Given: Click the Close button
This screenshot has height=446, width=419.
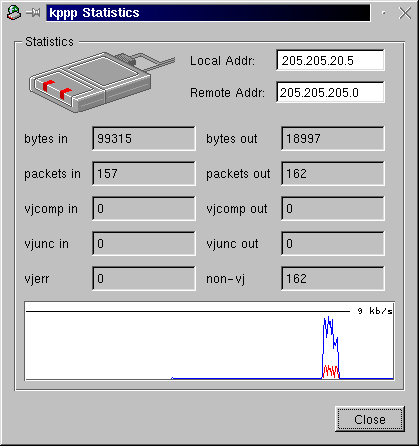Looking at the screenshot, I should point(370,419).
